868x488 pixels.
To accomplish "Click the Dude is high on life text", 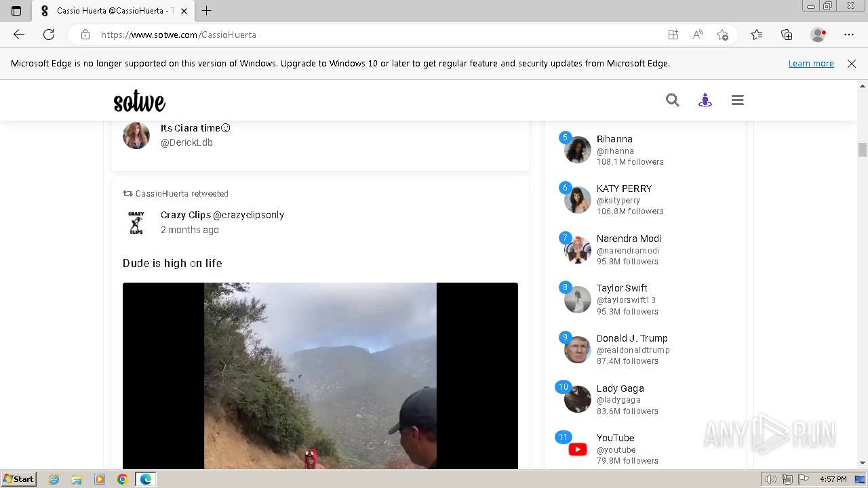I will [x=172, y=263].
